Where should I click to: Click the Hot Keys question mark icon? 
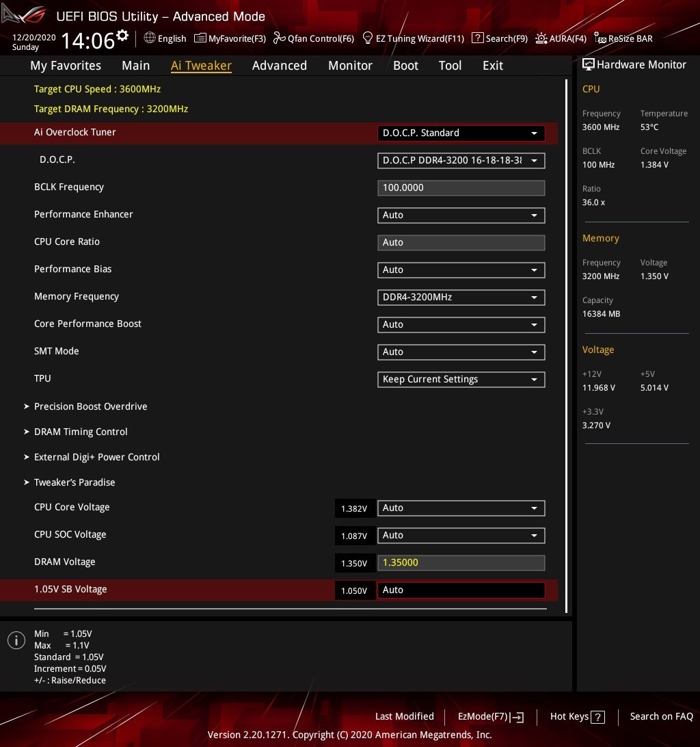pos(597,717)
